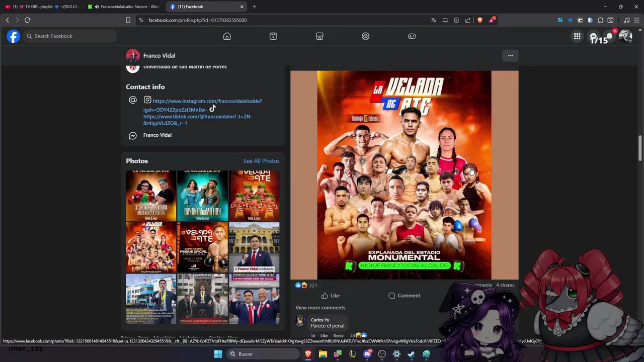This screenshot has width=644, height=362.
Task: Click the Like button on the post
Action: click(x=331, y=296)
